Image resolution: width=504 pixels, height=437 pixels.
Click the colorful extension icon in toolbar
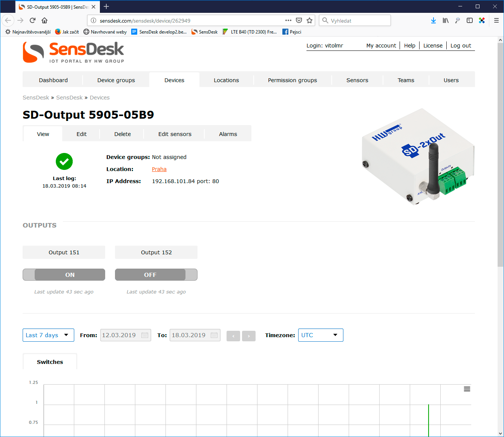(x=482, y=20)
